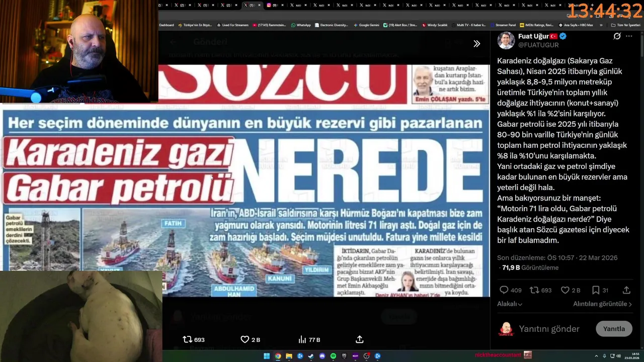Share the tweet from side panel icon
This screenshot has height=362, width=644.
[626, 290]
